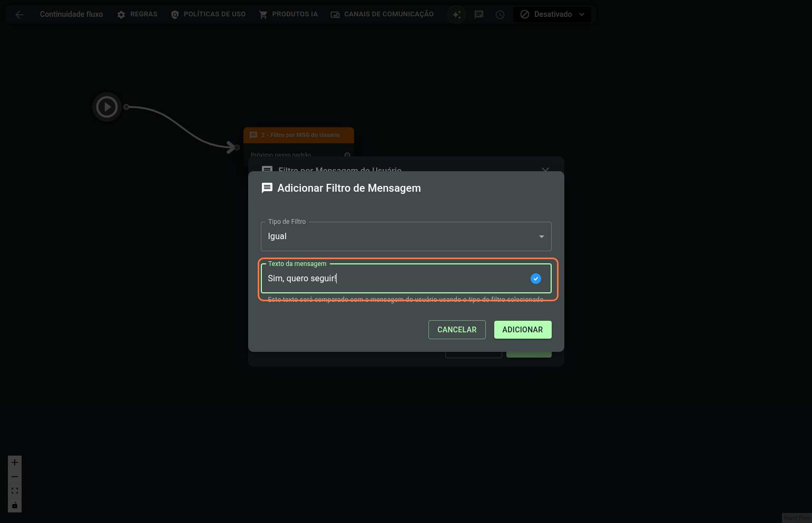Screen dimensions: 812x523
Task: Click the Texto da mensagem input field
Action: (395, 279)
